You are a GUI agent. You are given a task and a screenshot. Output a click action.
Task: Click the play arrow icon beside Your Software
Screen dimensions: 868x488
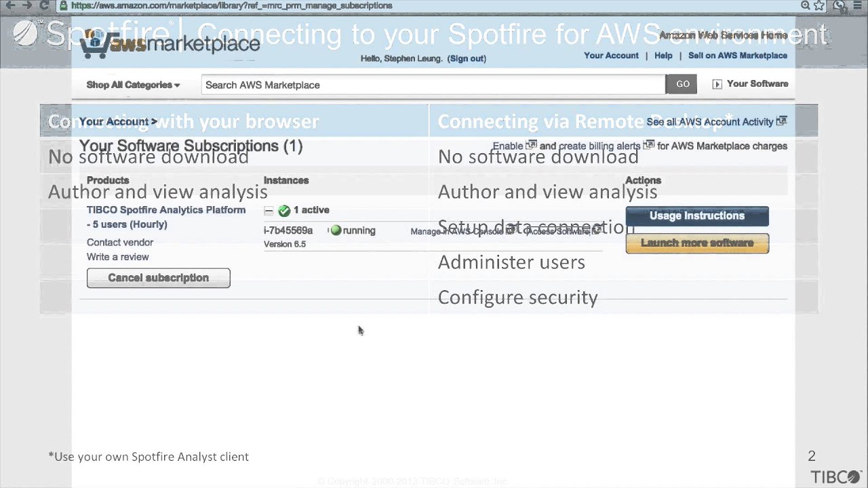click(x=717, y=84)
